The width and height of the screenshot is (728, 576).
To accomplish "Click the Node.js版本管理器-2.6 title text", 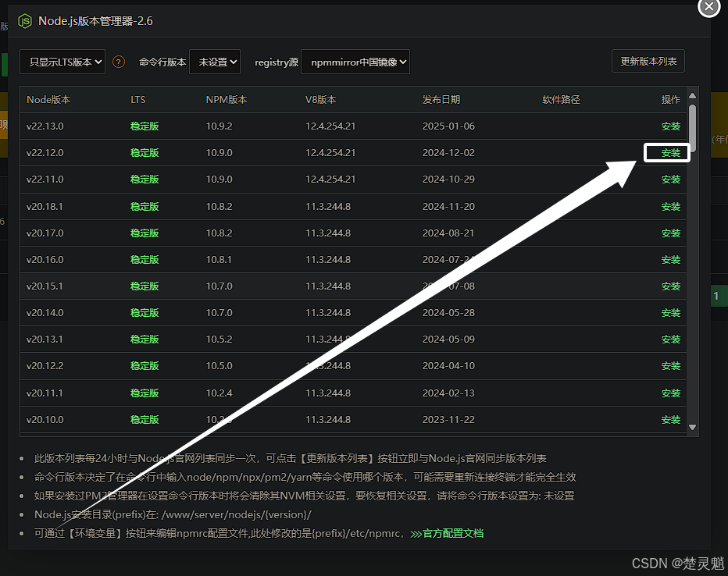I will (x=95, y=21).
